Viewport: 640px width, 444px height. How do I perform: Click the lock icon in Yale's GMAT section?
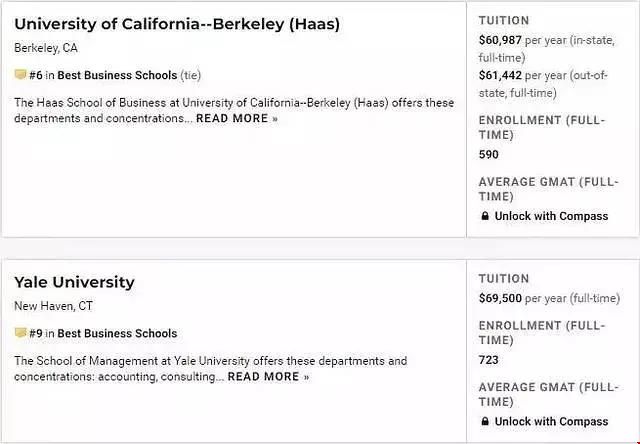[484, 421]
